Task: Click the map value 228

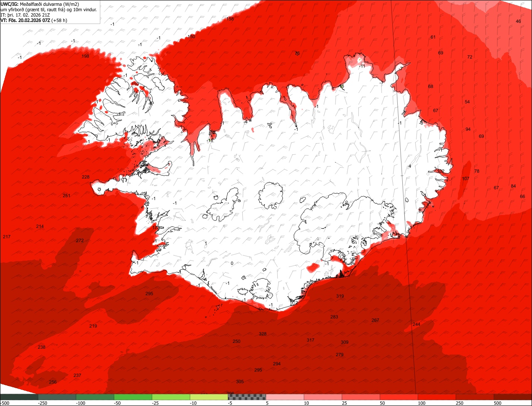Action: [x=86, y=177]
